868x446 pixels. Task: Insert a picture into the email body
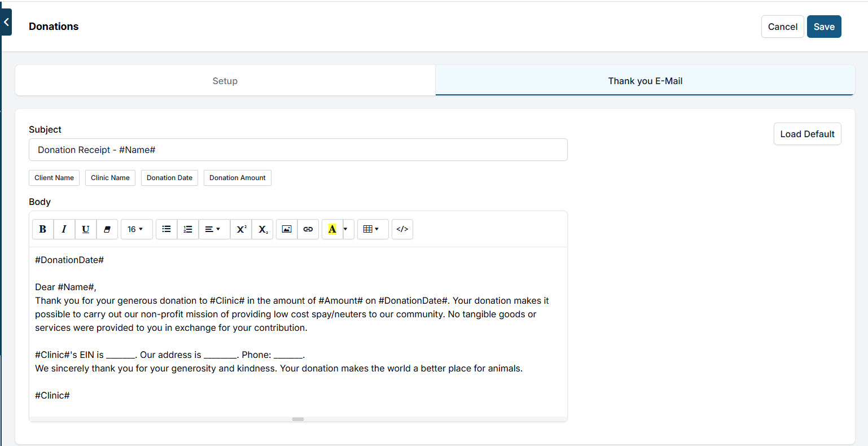287,229
